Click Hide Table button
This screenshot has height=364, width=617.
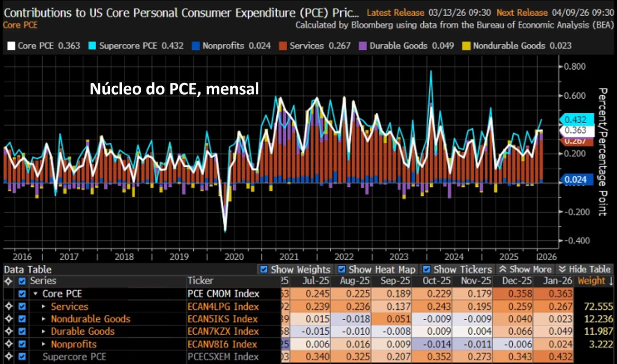pyautogui.click(x=585, y=269)
